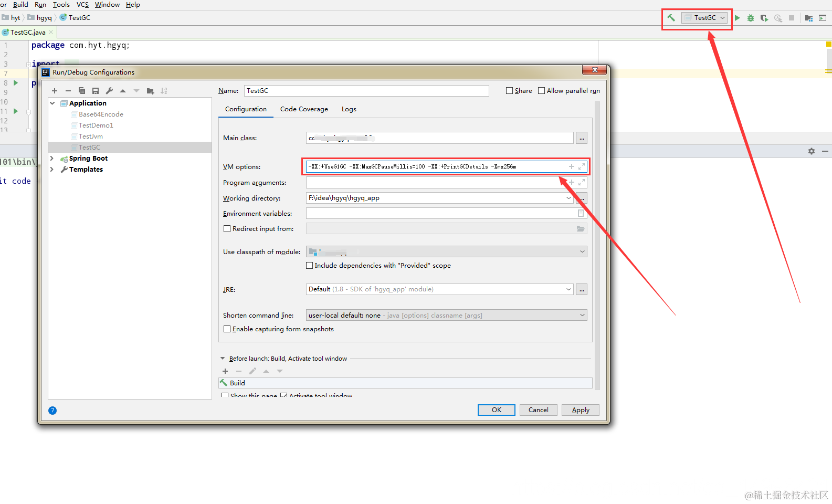Toggle the Share checkbox
This screenshot has width=832, height=504.
[x=509, y=91]
